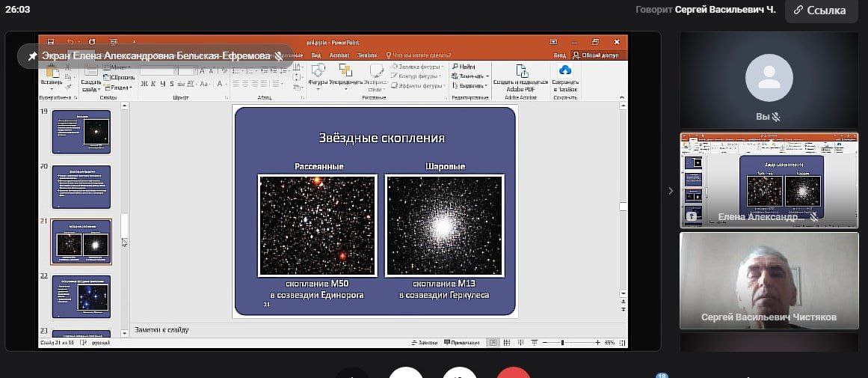Screen dimensions: 868x378
Task: Click the red end call button
Action: pyautogui.click(x=514, y=373)
